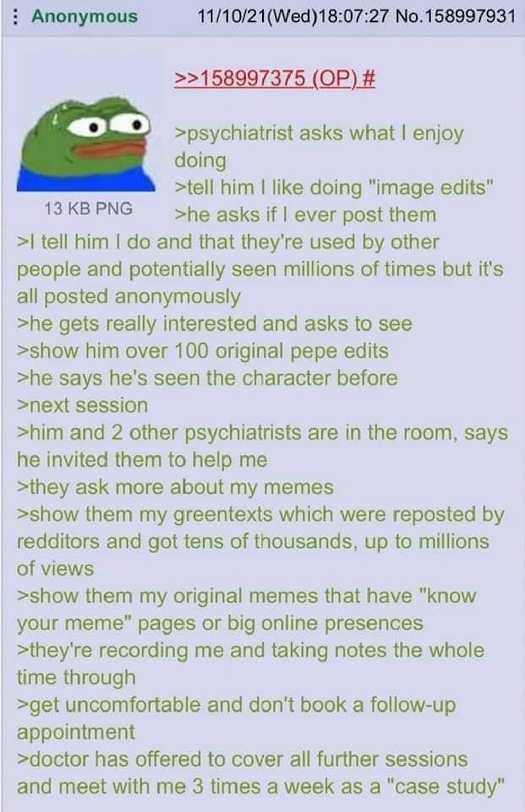Click the # link after the (OP) quote
This screenshot has height=812, width=525.
370,78
